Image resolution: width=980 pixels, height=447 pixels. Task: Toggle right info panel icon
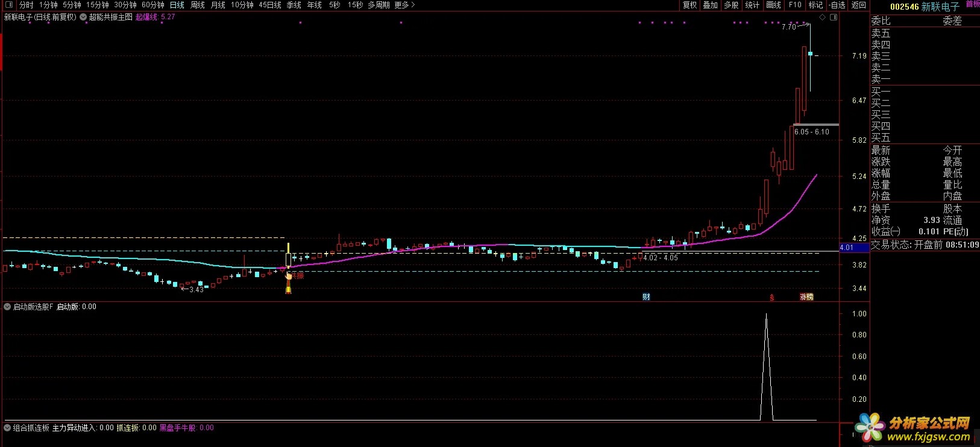[834, 17]
